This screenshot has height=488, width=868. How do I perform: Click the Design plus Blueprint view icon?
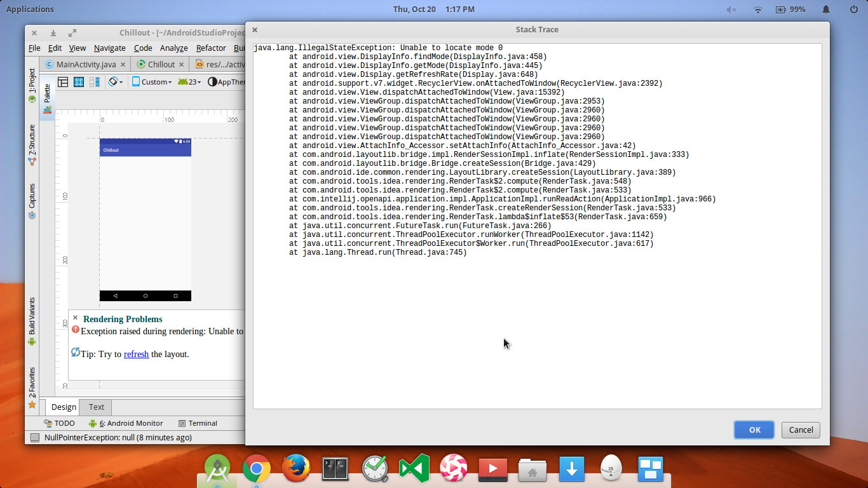[95, 82]
